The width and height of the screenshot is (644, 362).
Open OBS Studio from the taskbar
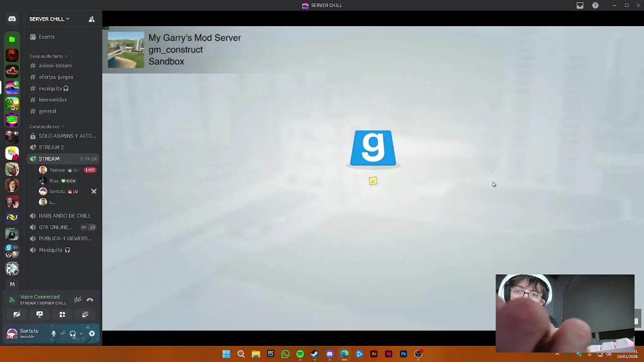pos(418,354)
